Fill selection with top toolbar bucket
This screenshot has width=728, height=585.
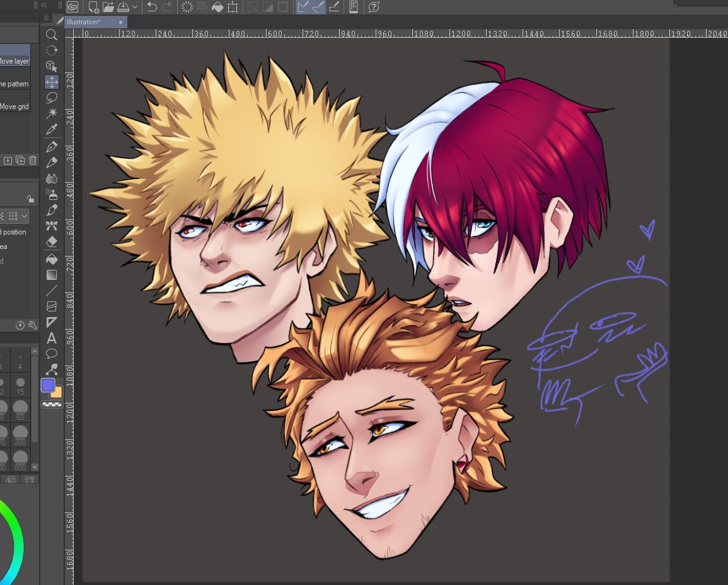[x=217, y=7]
